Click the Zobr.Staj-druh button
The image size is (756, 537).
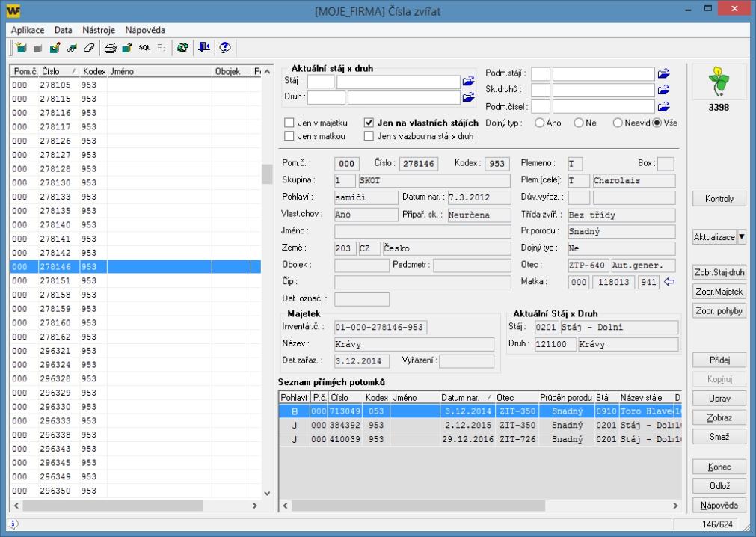tap(719, 272)
